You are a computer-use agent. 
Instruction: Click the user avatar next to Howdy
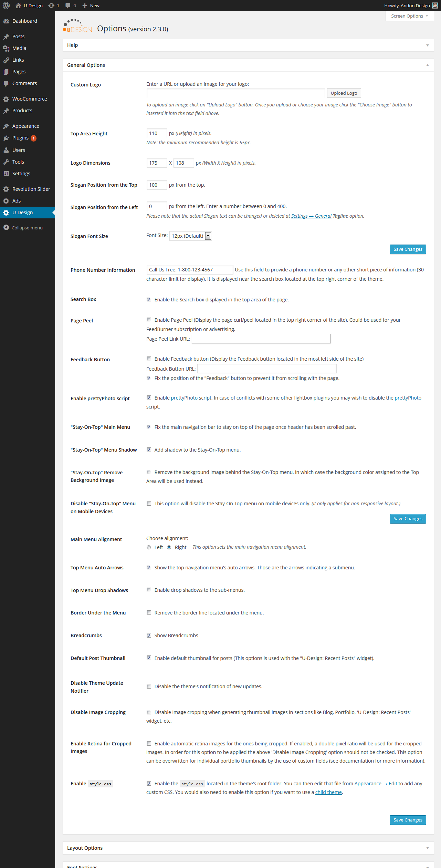(435, 6)
